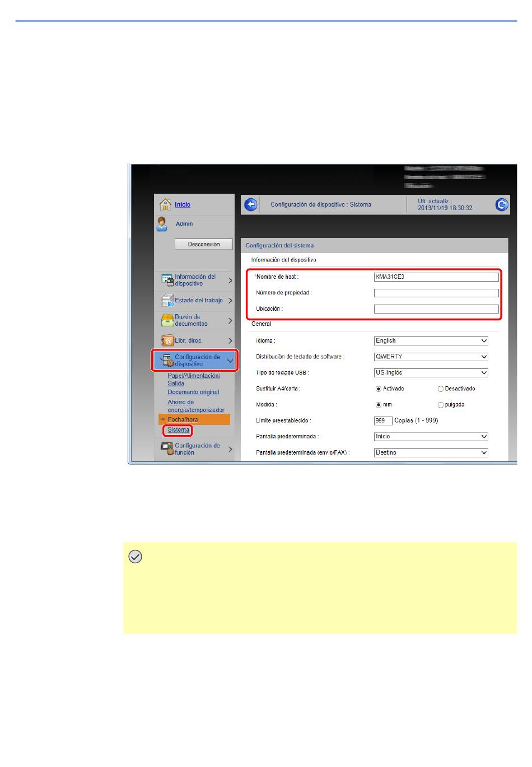Open the Información del dispositivo menu
The height and width of the screenshot is (767, 532).
point(195,280)
